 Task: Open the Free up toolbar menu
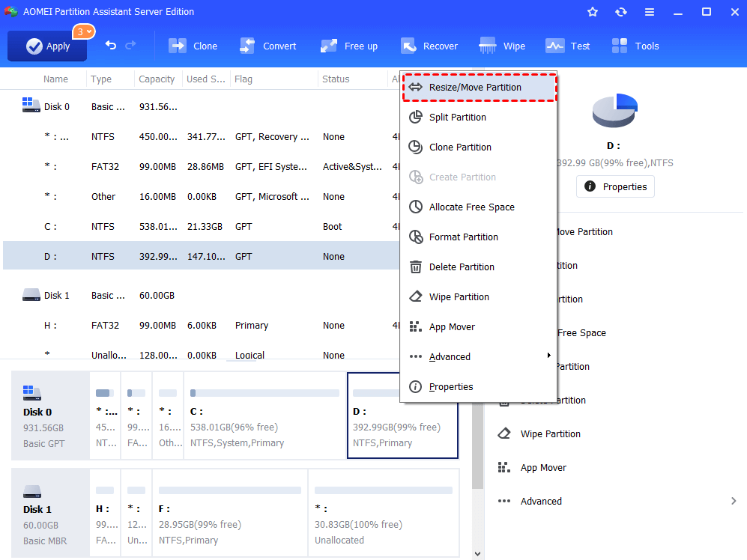(348, 46)
